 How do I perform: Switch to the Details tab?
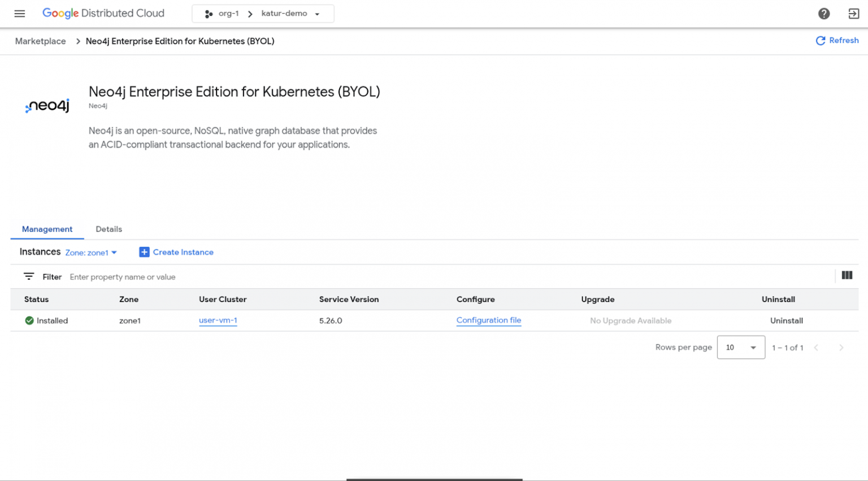coord(108,229)
